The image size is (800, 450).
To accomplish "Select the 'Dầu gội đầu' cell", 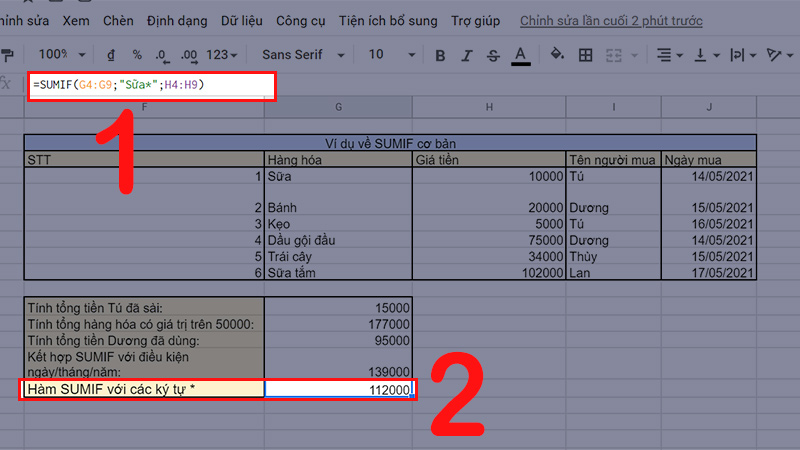I will (x=338, y=240).
